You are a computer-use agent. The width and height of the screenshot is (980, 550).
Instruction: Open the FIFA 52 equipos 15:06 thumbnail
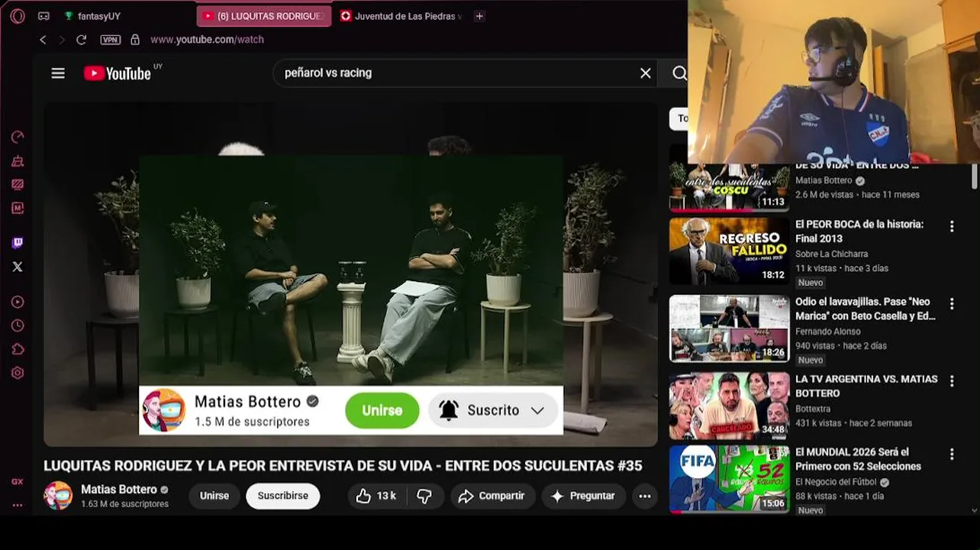click(x=730, y=479)
